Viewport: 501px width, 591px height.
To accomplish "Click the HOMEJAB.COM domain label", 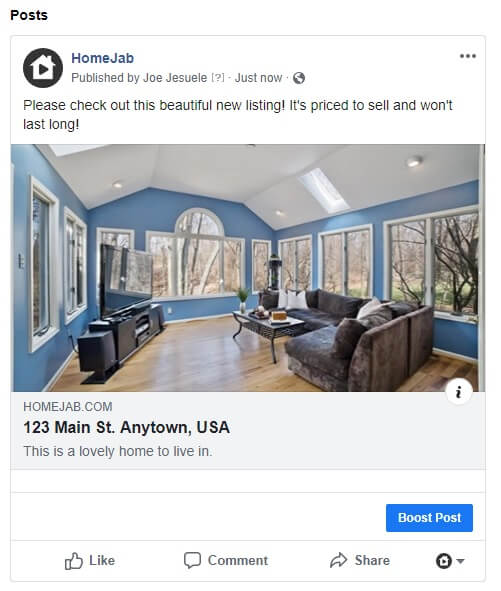I will point(68,407).
